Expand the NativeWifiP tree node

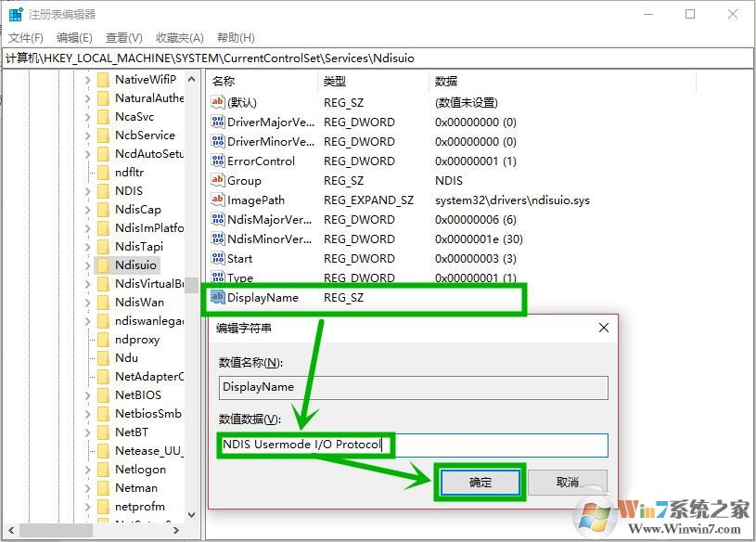88,80
